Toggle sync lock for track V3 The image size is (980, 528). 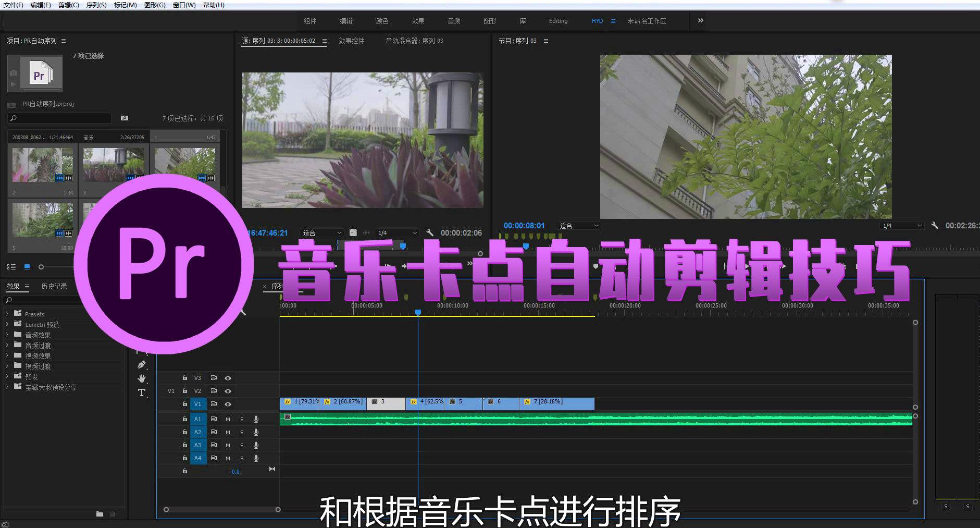tap(214, 378)
